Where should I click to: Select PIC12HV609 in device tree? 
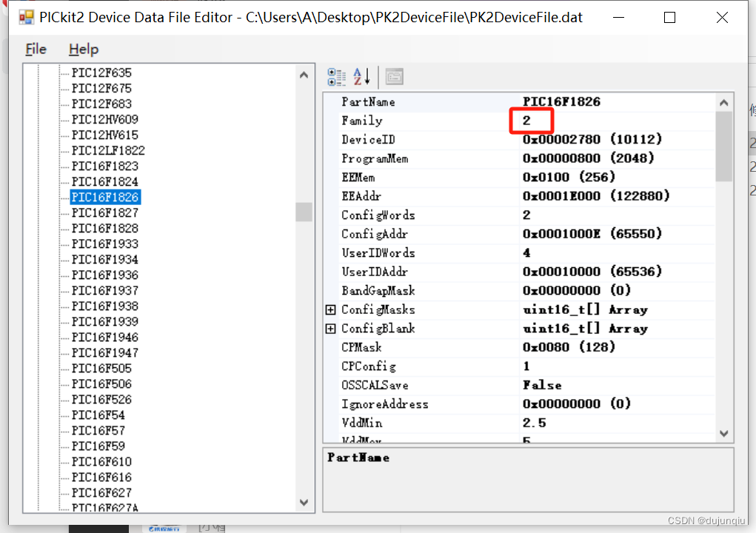(104, 119)
